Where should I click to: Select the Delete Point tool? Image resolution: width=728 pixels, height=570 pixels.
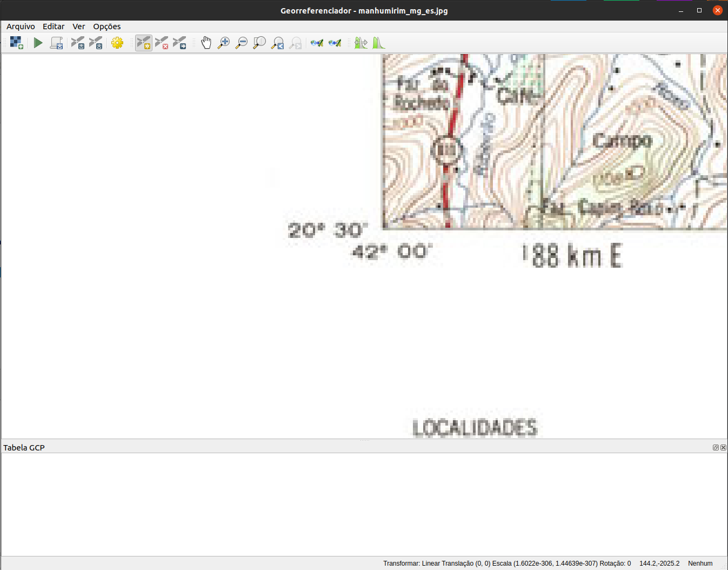(x=162, y=43)
